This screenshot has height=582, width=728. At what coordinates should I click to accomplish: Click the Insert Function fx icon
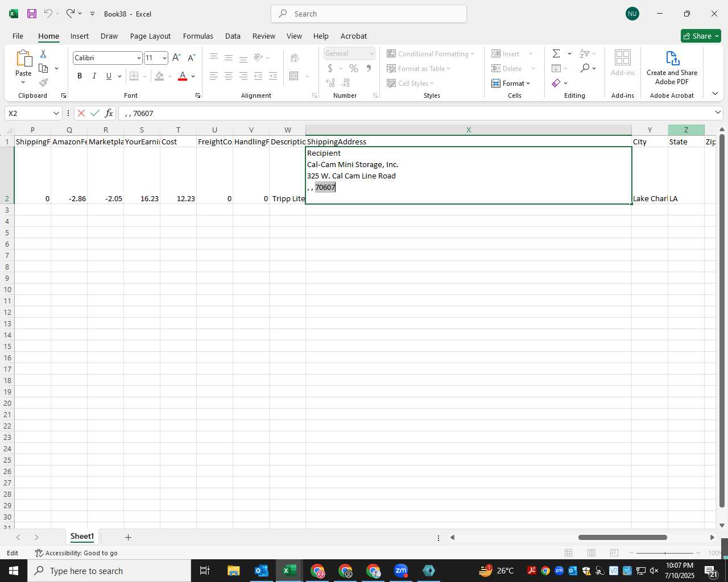click(x=109, y=113)
